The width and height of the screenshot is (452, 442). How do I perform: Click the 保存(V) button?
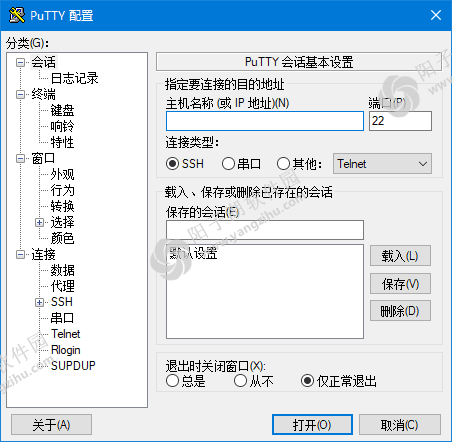[400, 284]
